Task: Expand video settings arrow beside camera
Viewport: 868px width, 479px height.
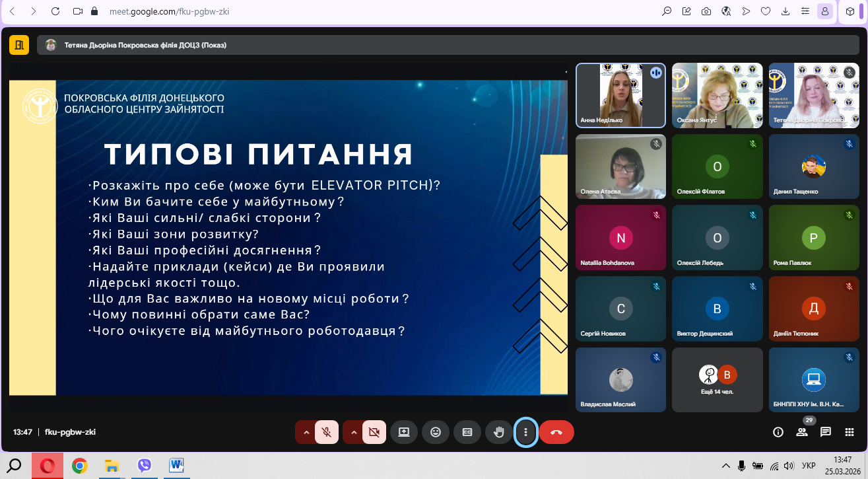Action: 354,432
